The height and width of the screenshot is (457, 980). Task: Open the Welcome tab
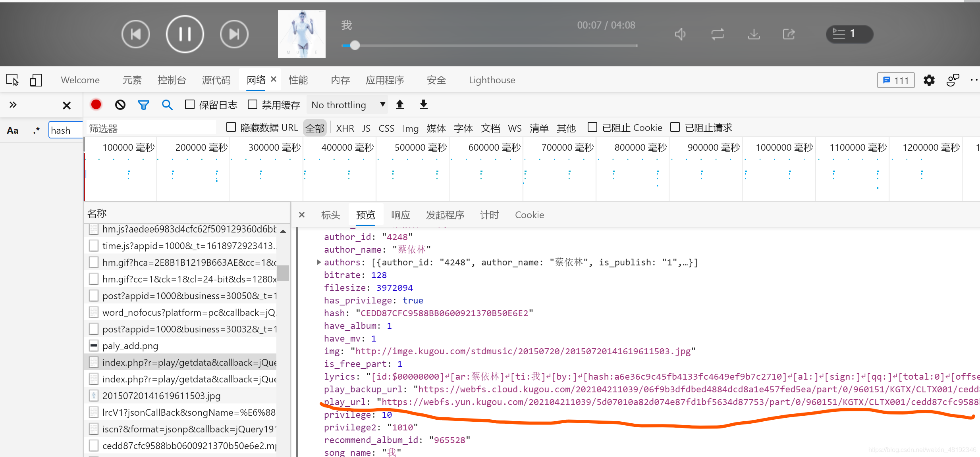click(80, 80)
